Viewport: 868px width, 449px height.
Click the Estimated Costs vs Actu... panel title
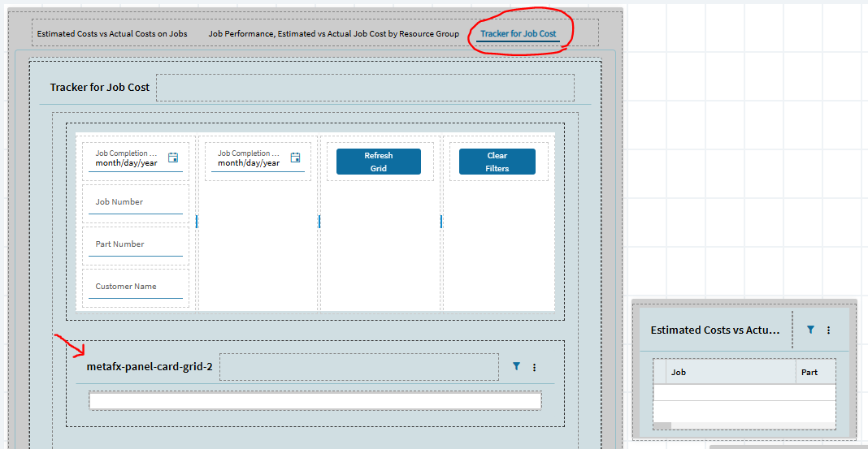click(x=715, y=330)
